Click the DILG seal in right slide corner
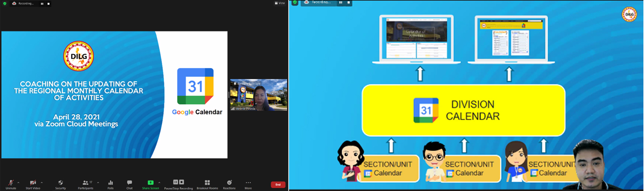This screenshot has height=191, width=644. (x=629, y=14)
